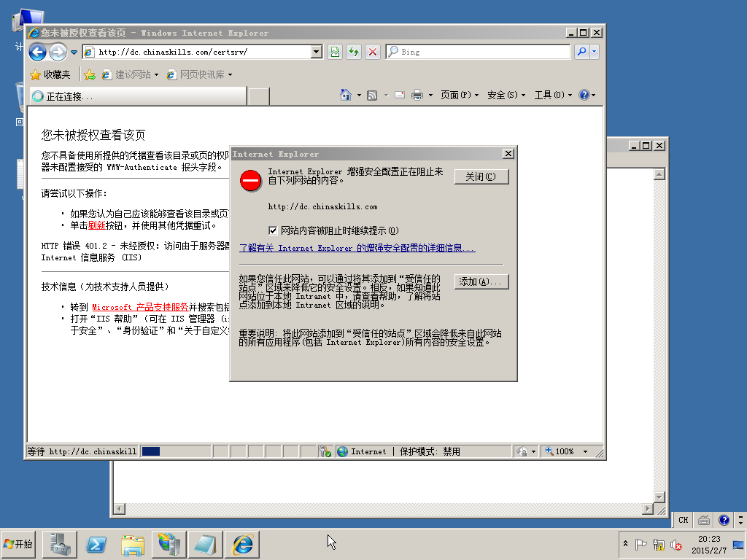
Task: Toggle 网站内容被阻止时继续提示 checkbox
Action: 273,230
